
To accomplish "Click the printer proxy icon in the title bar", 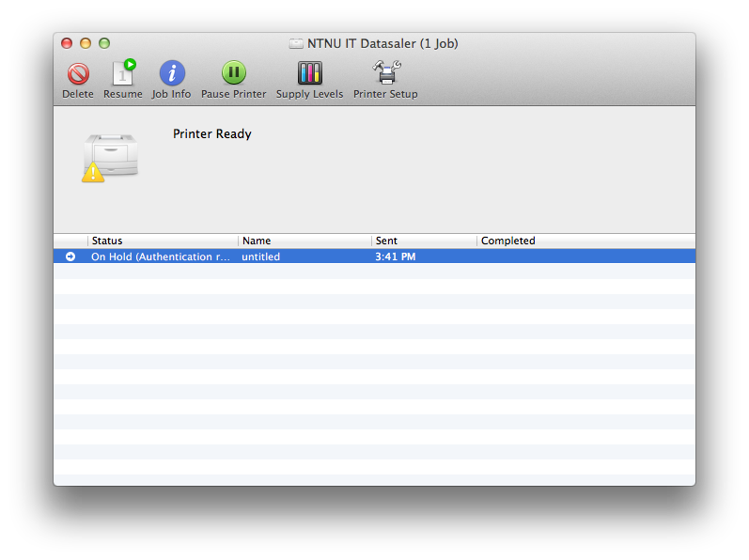I will tap(296, 44).
